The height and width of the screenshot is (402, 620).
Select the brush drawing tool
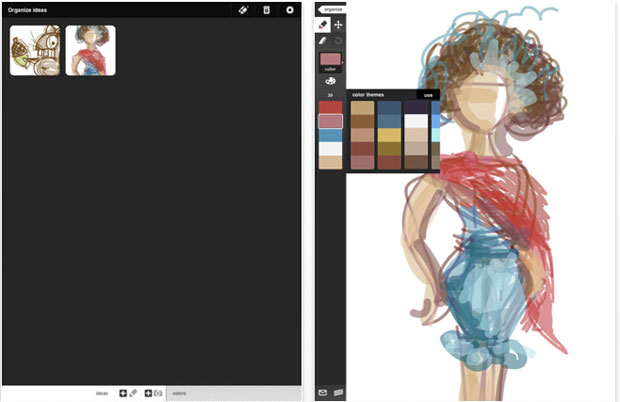pos(323,24)
